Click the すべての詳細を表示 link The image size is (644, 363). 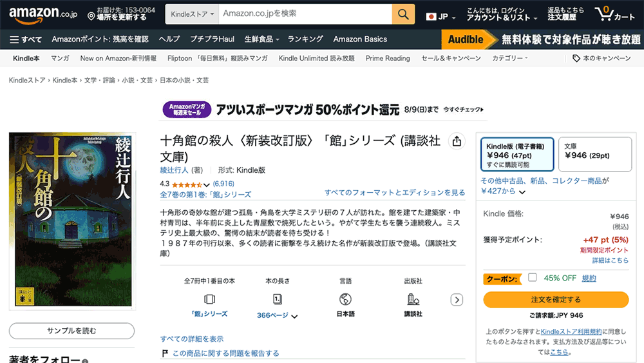(192, 338)
